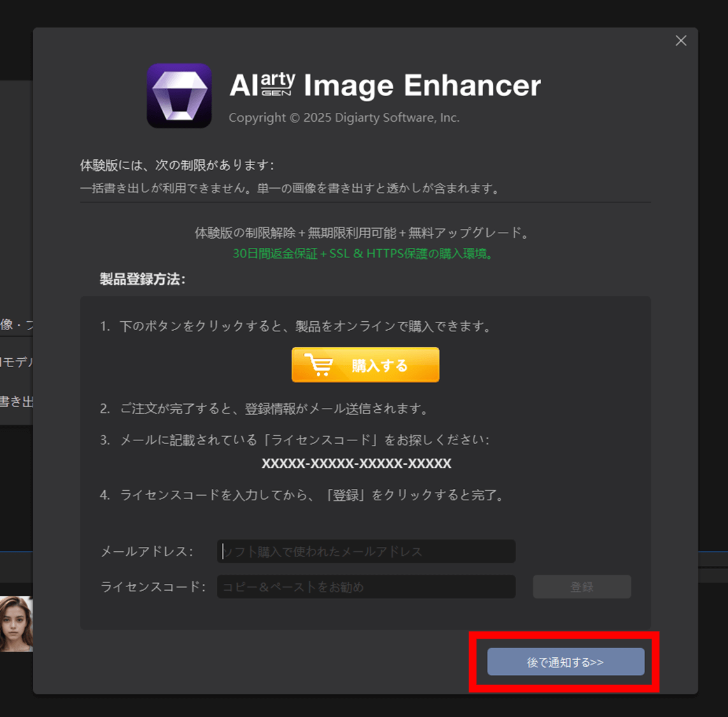Screen dimensions: 728x717
Task: Focus the ライセンスコード input field
Action: (x=366, y=586)
